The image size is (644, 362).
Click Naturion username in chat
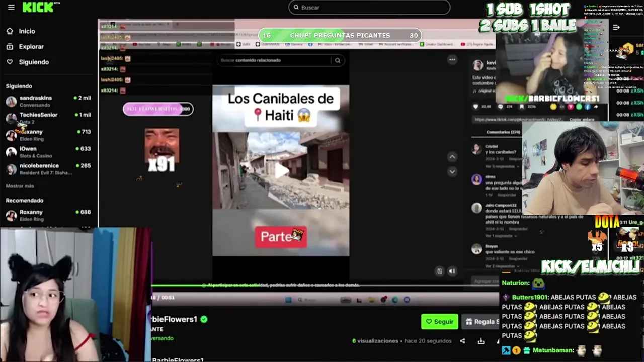[515, 283]
